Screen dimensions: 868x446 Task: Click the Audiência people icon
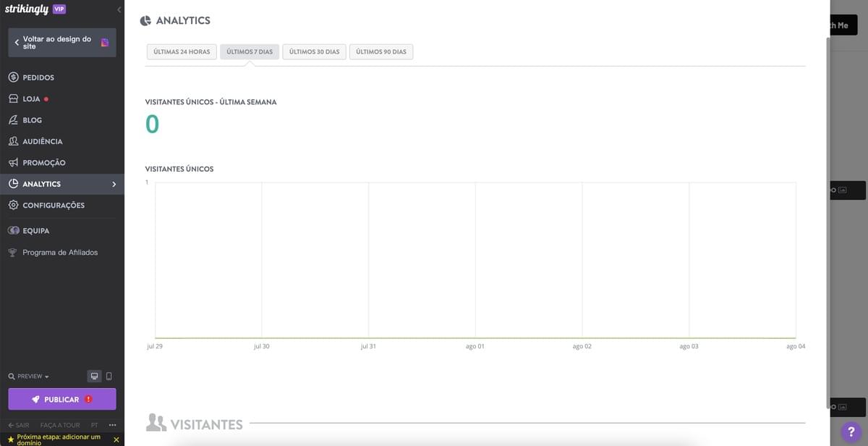pos(13,141)
